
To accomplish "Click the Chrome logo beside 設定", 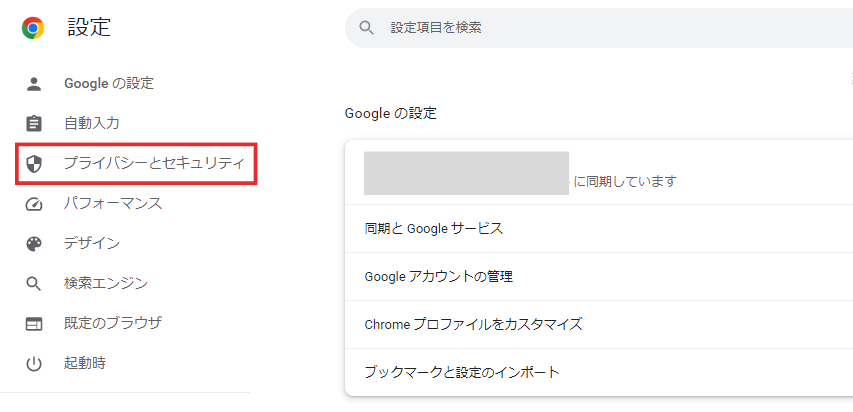I will (33, 28).
